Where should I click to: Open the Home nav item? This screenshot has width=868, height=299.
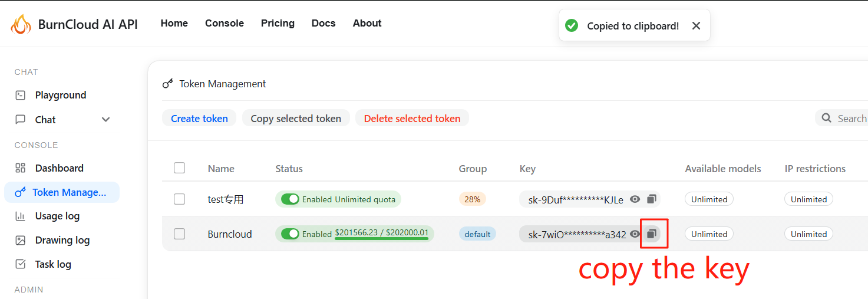click(174, 23)
